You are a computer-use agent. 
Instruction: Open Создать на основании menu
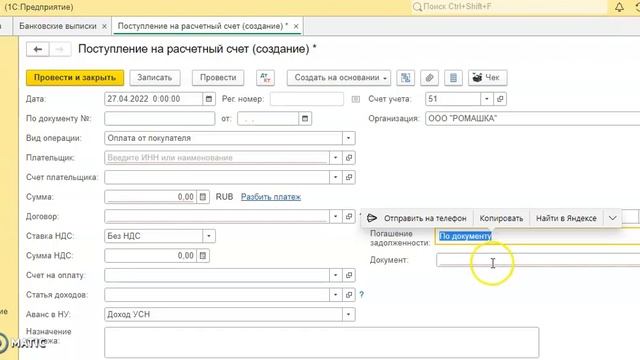339,78
